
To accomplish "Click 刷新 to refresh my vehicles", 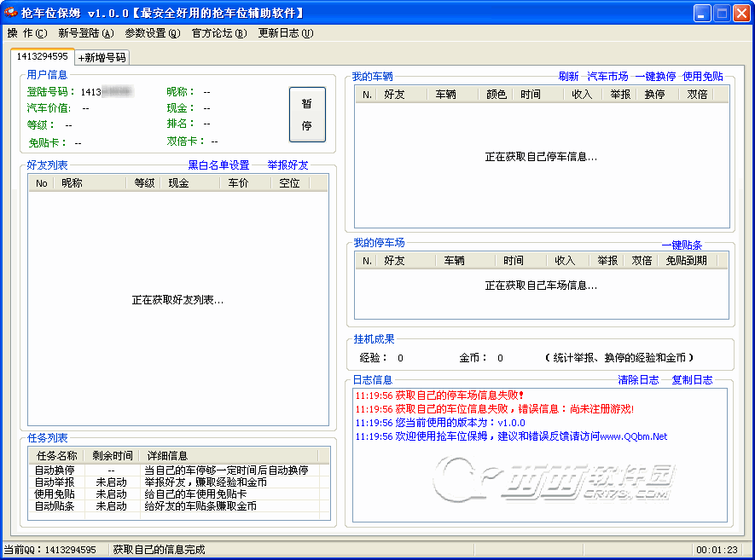I will coord(568,77).
